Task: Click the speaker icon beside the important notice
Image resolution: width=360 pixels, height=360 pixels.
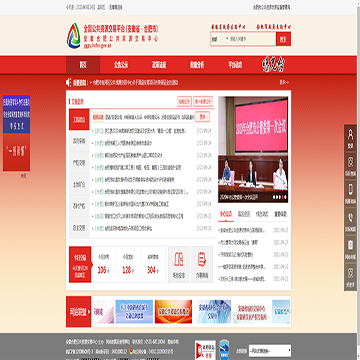Action: (69, 82)
